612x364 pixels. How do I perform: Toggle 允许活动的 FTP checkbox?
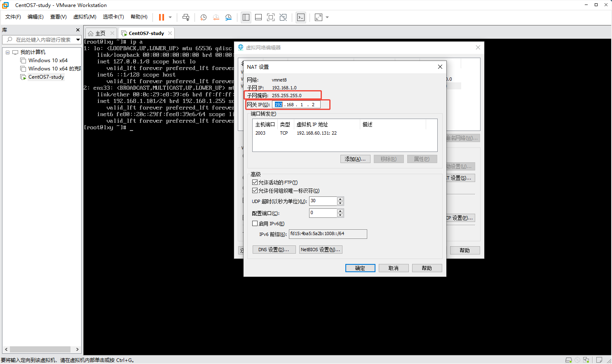255,182
